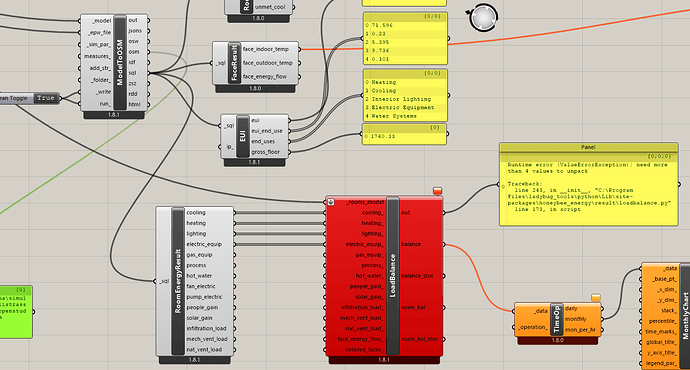Click the end_uses output of EUI

coord(263,141)
